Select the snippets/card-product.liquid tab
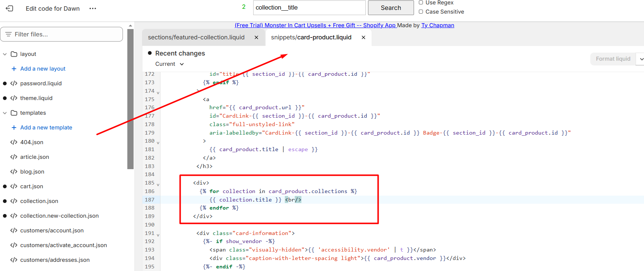 pyautogui.click(x=311, y=38)
